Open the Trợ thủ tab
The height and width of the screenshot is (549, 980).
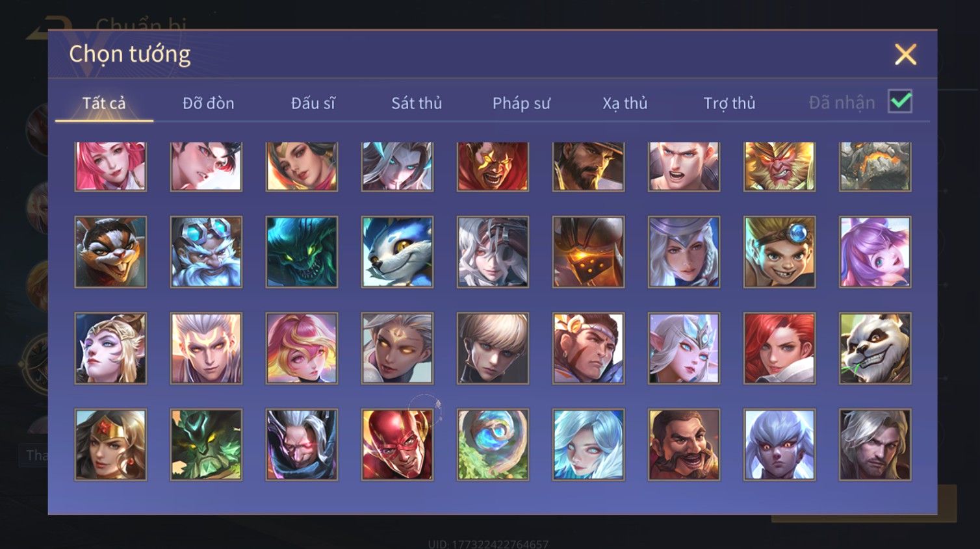[x=729, y=103]
